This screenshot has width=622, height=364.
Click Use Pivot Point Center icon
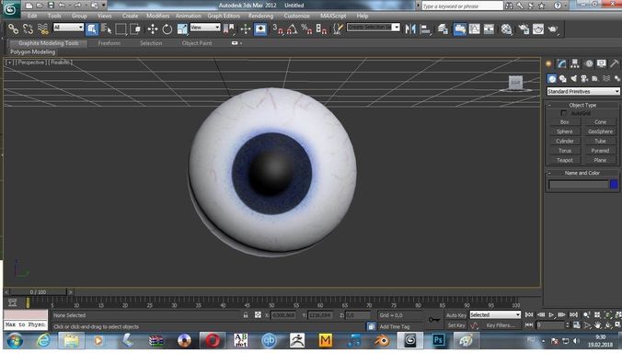coord(228,28)
